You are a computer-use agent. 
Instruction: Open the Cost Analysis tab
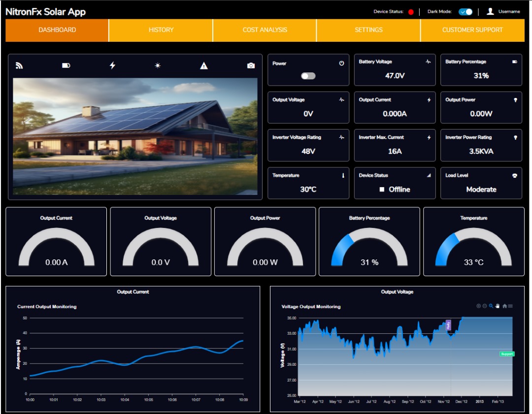(x=265, y=30)
